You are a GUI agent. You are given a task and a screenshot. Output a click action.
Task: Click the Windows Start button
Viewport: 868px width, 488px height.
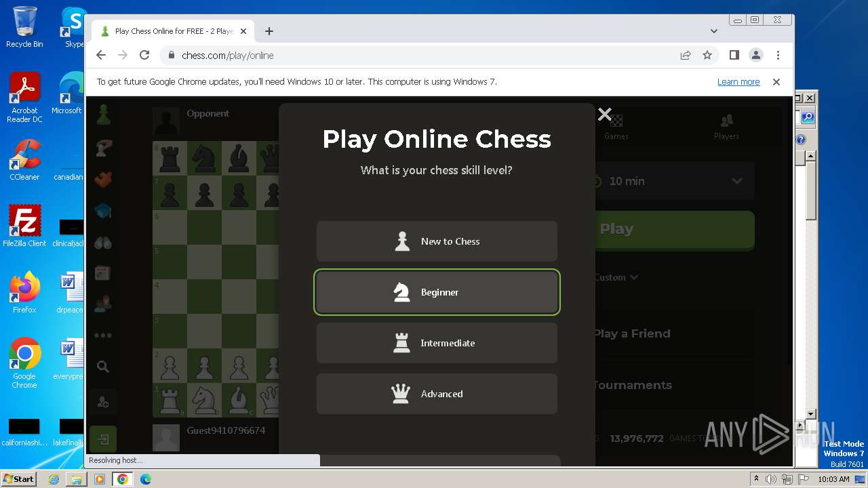tap(19, 479)
